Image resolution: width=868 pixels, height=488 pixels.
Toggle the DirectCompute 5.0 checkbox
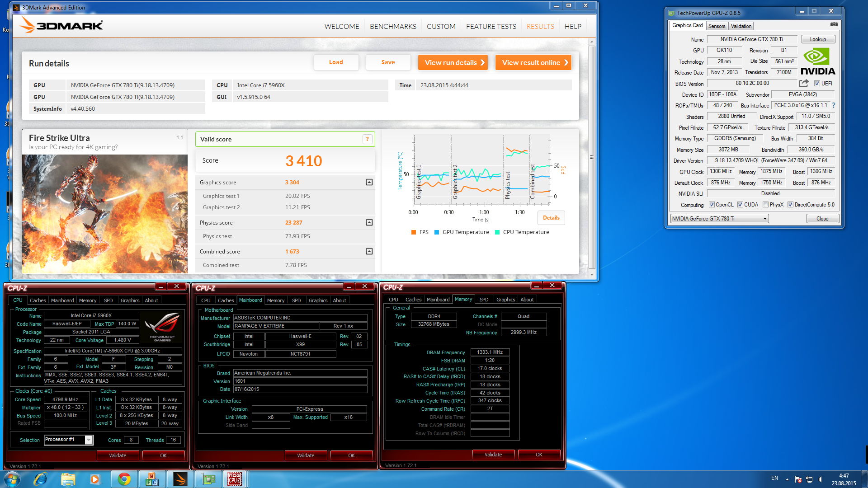click(790, 205)
